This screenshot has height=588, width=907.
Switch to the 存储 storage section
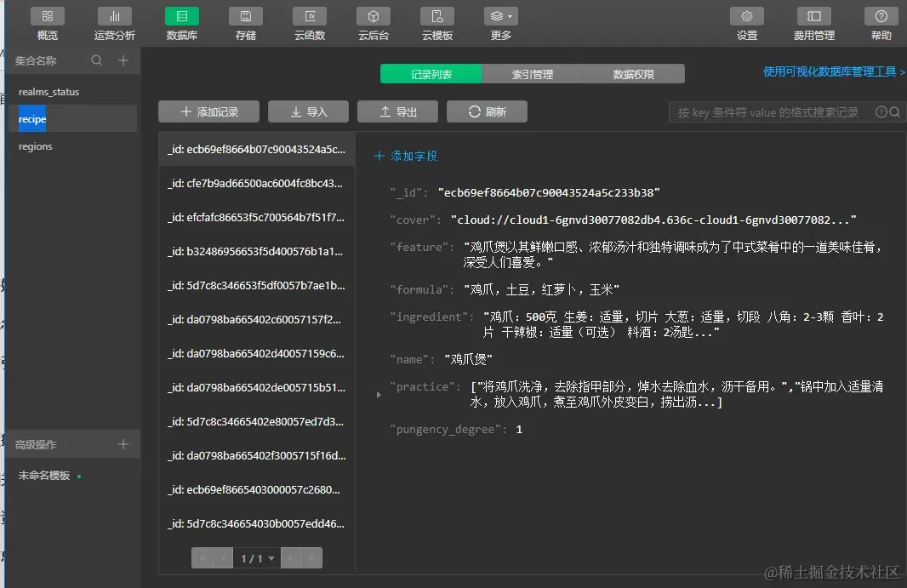tap(245, 23)
